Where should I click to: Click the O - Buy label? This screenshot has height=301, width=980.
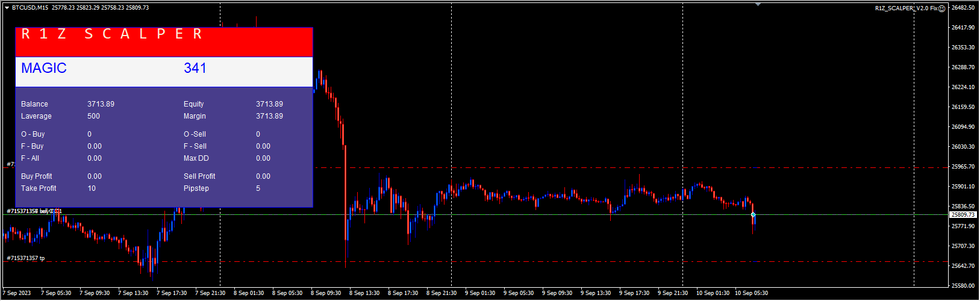(33, 134)
